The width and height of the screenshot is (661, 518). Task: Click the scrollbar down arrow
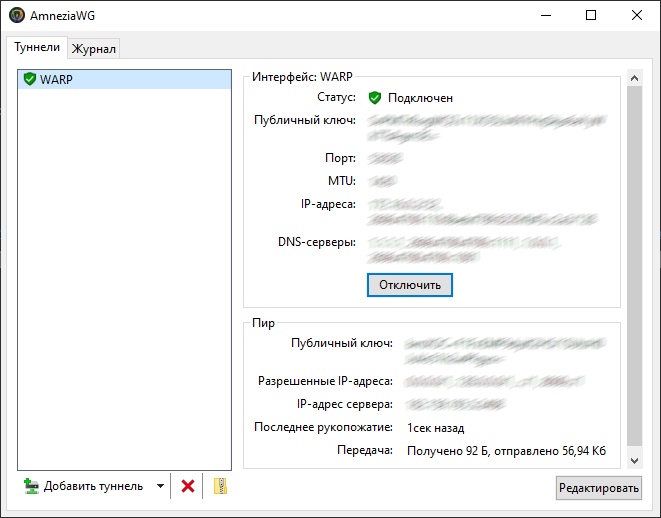click(x=634, y=461)
